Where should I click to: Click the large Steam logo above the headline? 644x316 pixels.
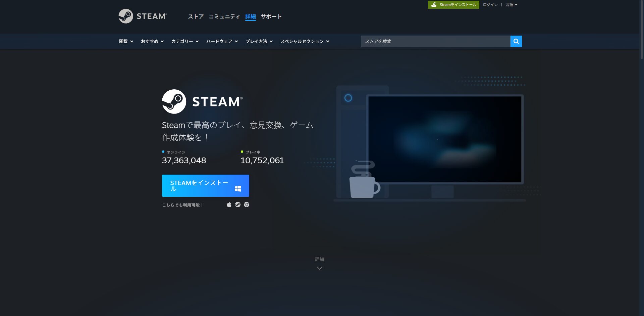202,101
